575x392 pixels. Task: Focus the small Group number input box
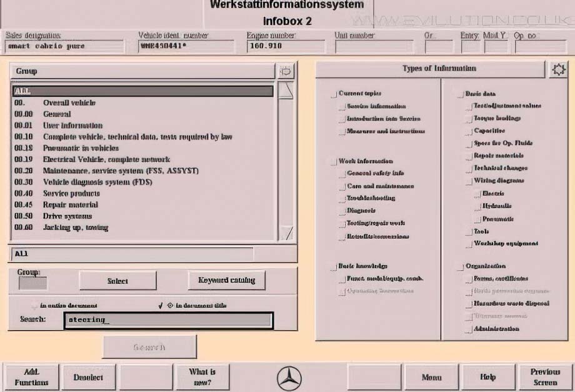tap(32, 283)
